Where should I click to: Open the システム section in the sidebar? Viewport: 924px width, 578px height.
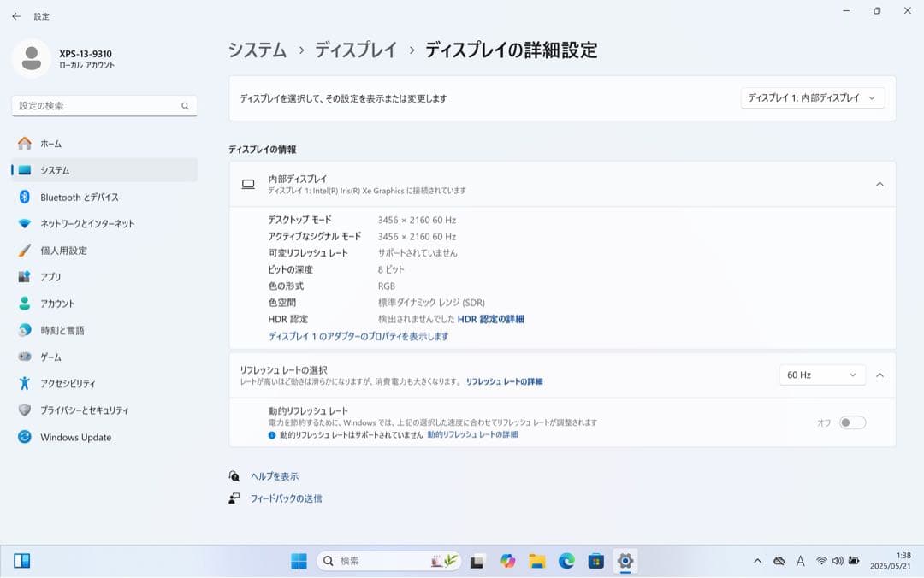tap(53, 170)
